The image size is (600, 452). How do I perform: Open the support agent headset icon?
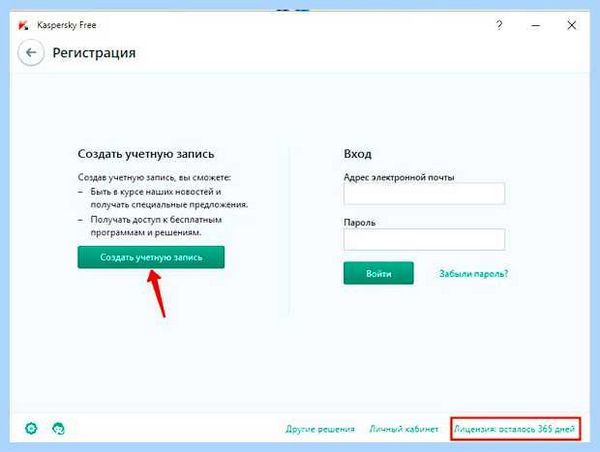click(x=58, y=428)
